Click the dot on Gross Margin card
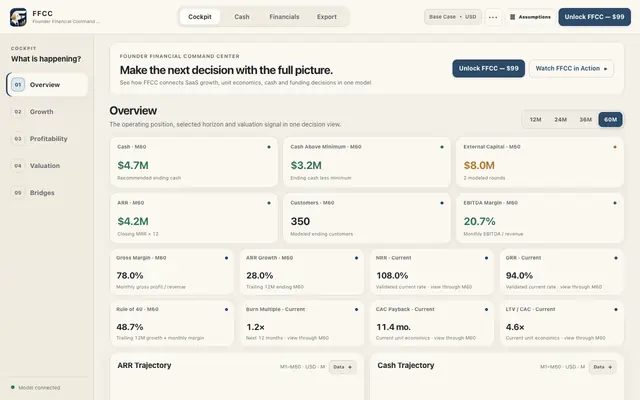Image resolution: width=640 pixels, height=400 pixels. [x=226, y=258]
